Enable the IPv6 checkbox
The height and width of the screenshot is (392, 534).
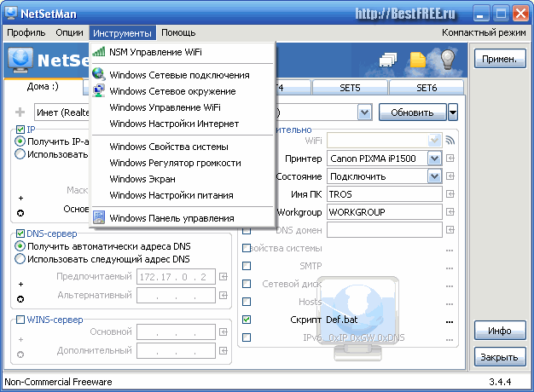pyautogui.click(x=247, y=337)
